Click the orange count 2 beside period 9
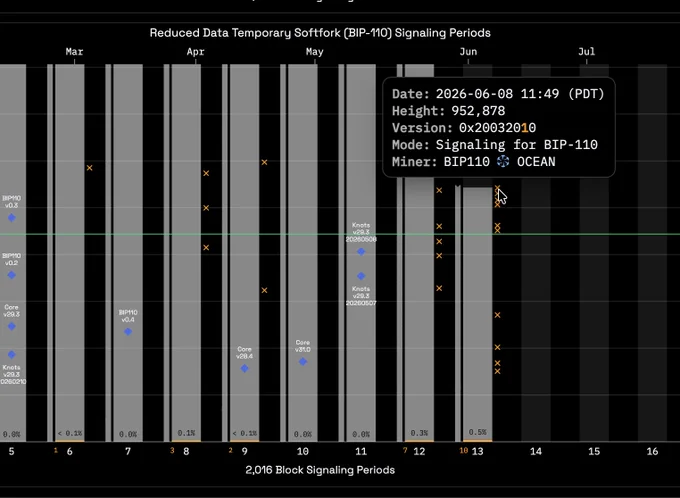Viewport: 680px width, 498px height. [x=230, y=451]
